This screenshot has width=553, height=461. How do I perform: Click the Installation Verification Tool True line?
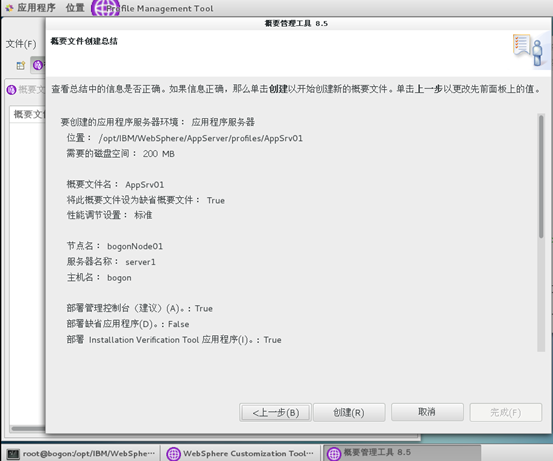[x=174, y=340]
